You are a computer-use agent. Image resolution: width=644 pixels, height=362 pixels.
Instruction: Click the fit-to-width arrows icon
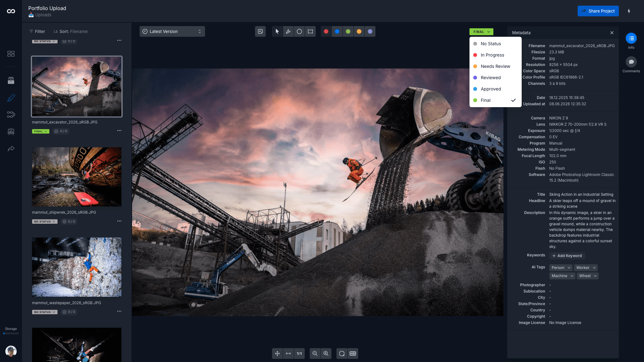pyautogui.click(x=288, y=354)
